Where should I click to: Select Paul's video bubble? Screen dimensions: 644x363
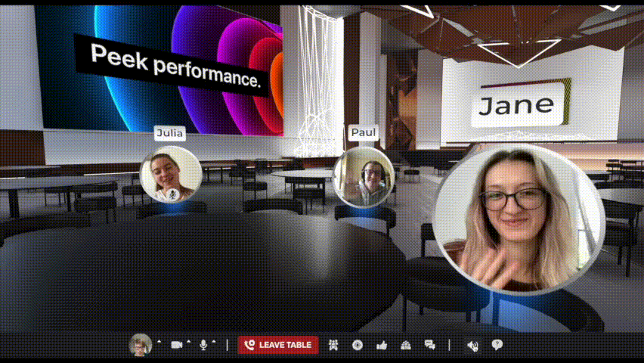(364, 177)
